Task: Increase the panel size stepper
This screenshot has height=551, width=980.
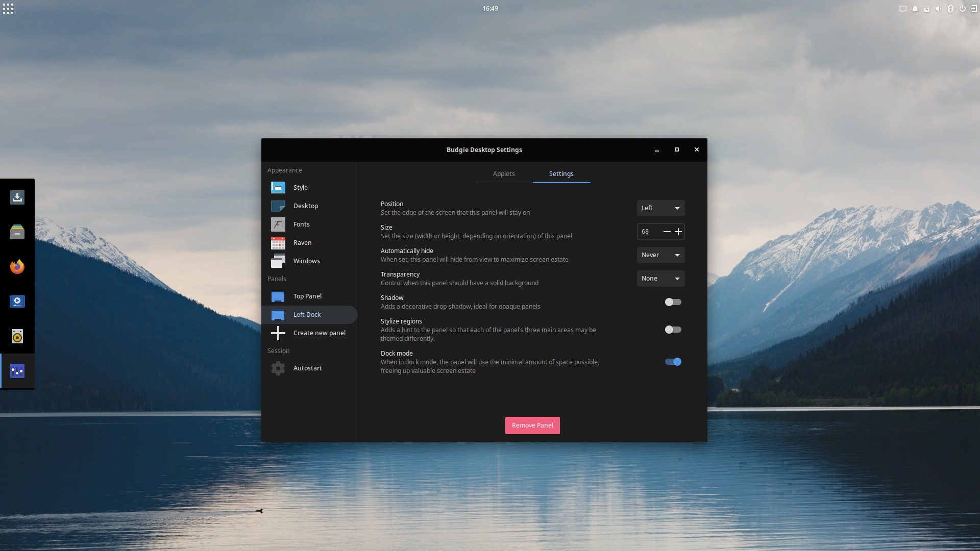Action: tap(678, 232)
